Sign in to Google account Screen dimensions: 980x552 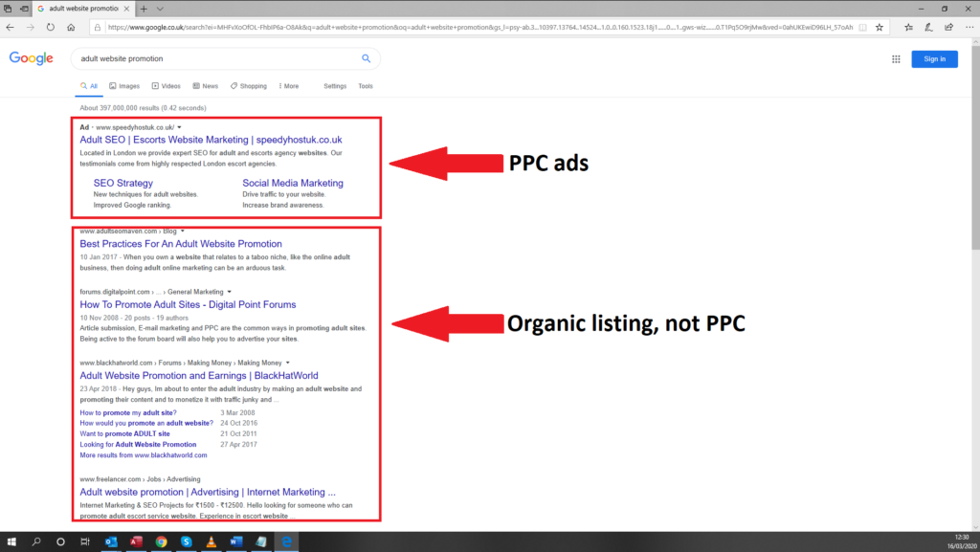pos(934,58)
